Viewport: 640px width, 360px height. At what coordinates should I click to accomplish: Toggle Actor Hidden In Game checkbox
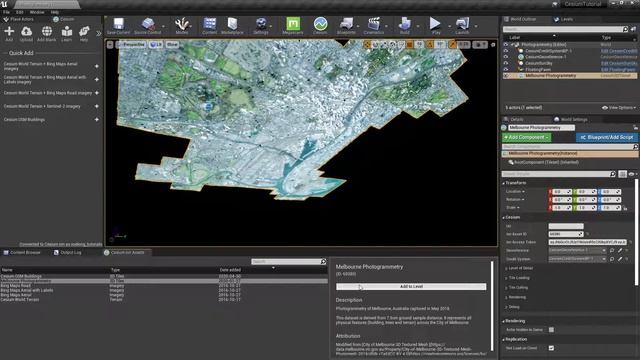(551, 329)
